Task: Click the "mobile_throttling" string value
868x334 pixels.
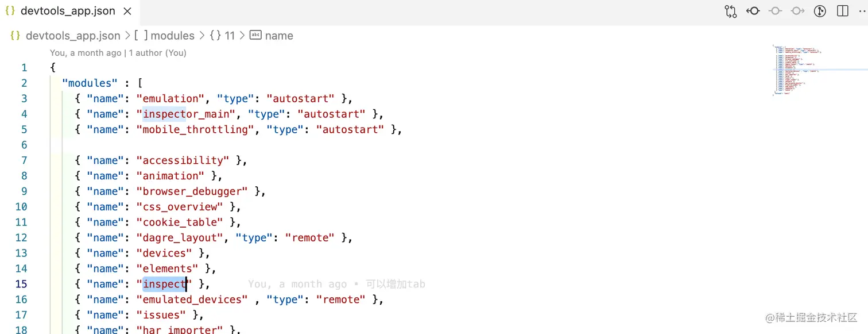Action: [195, 130]
